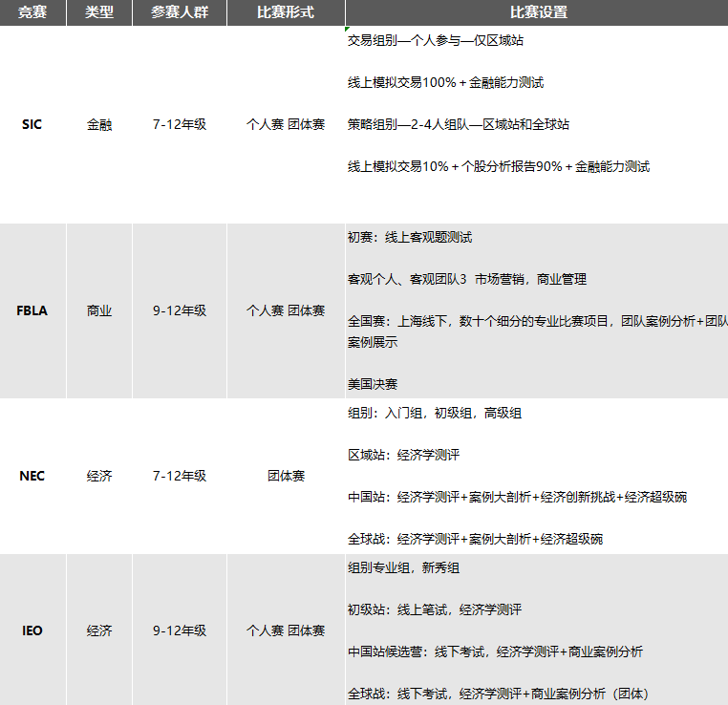Screen dimensions: 728x705
Task: Click the line 线上模拟交易10% + 个股分析报告90%
Action: click(499, 166)
